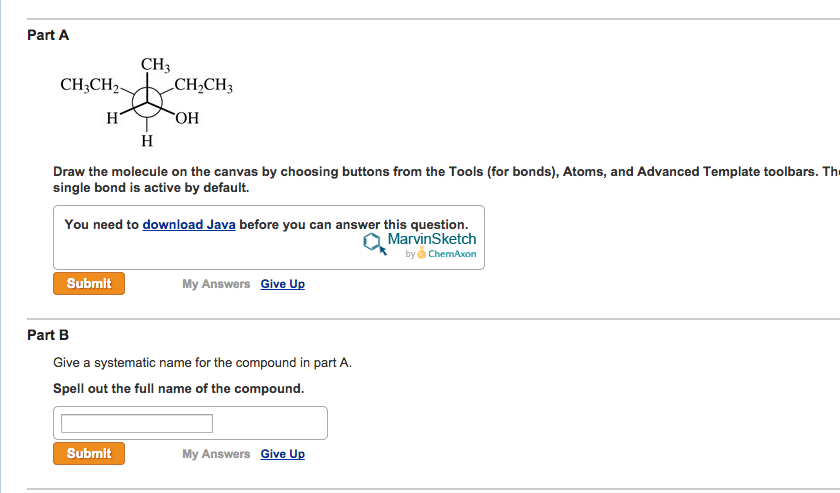Submit the Part A drawing answer
The image size is (840, 493).
pos(89,284)
